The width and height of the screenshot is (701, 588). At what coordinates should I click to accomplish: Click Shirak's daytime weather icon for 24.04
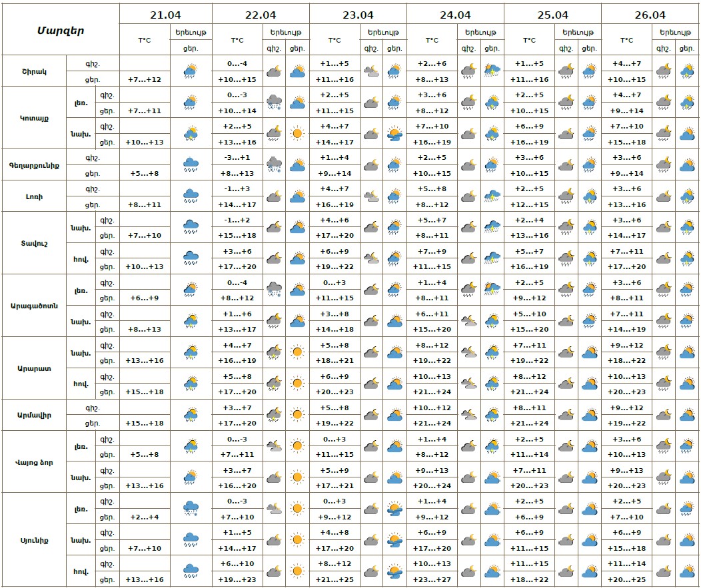click(492, 71)
